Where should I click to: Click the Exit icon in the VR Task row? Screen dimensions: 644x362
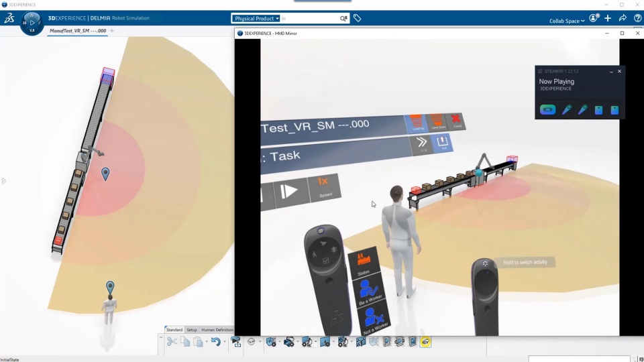pyautogui.click(x=442, y=143)
